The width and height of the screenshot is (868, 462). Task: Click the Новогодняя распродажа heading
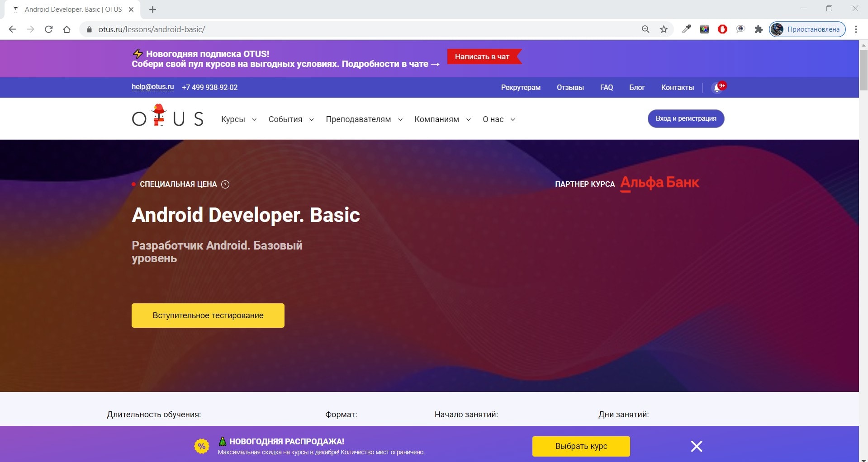(x=287, y=442)
